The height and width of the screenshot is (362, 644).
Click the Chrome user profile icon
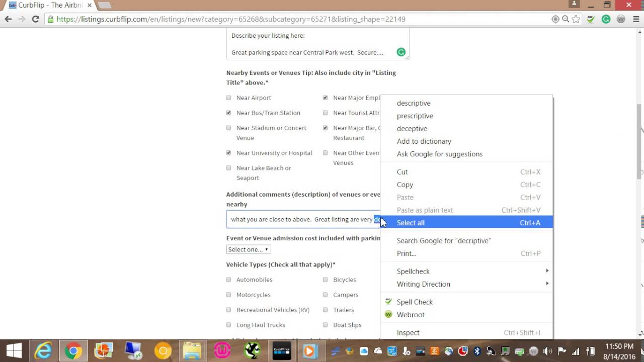[575, 4]
